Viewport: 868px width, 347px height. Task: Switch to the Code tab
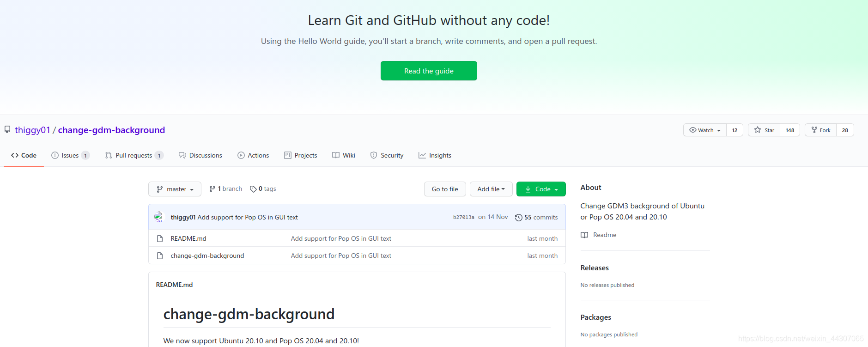tap(24, 155)
